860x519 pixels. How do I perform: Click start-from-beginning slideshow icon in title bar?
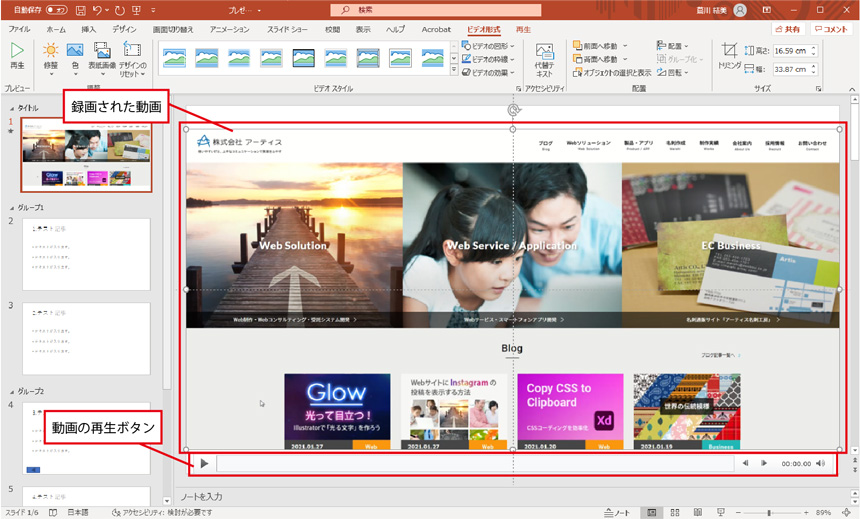pos(137,10)
